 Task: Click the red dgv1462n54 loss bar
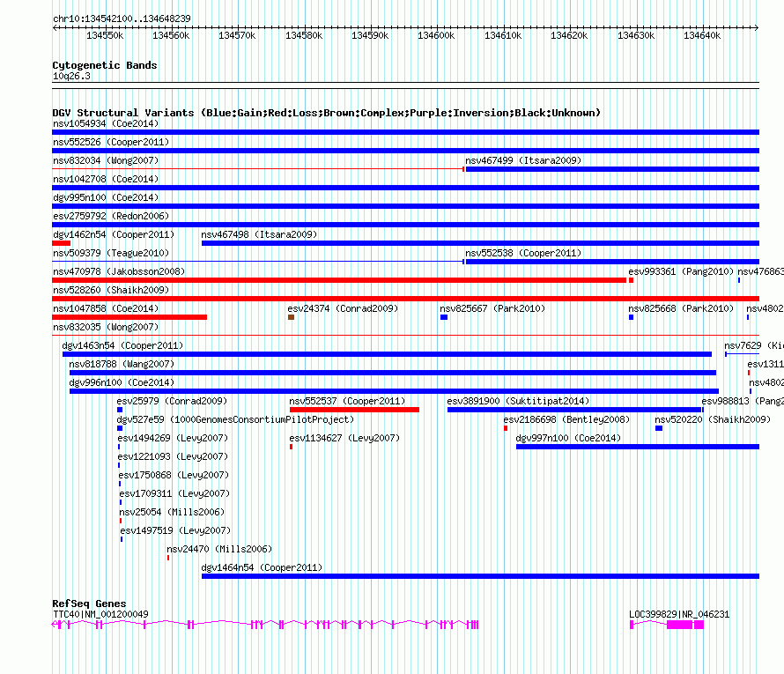61,243
